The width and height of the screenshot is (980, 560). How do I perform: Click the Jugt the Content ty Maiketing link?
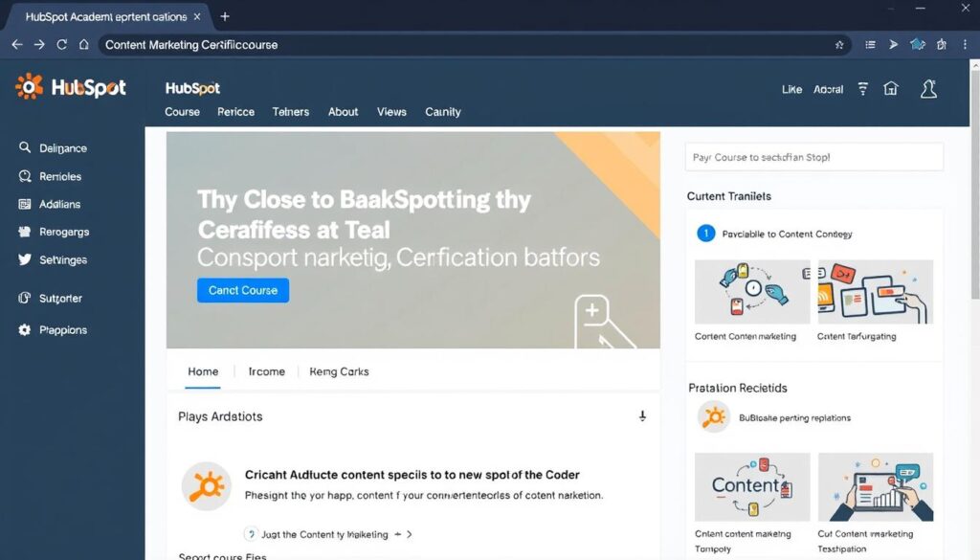(324, 534)
